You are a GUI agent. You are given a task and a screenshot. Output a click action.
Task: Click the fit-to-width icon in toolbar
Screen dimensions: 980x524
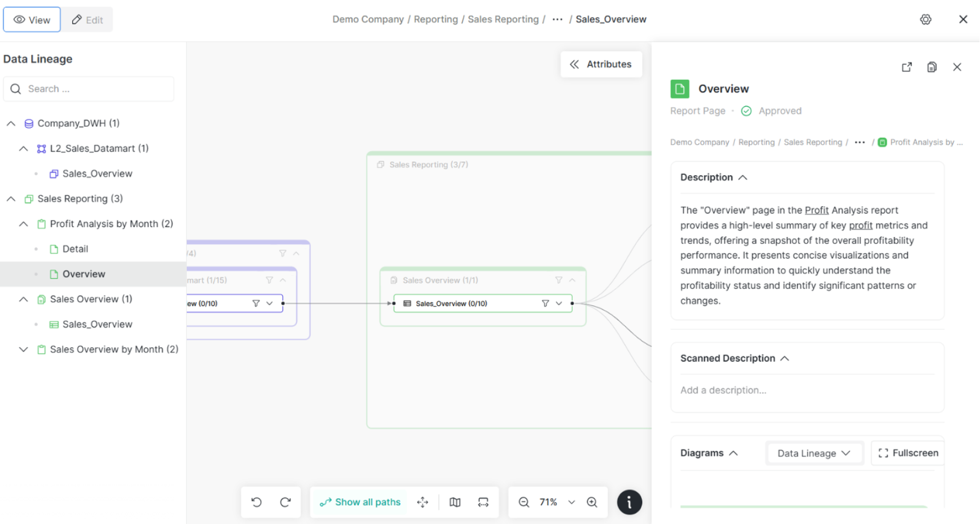(x=483, y=502)
